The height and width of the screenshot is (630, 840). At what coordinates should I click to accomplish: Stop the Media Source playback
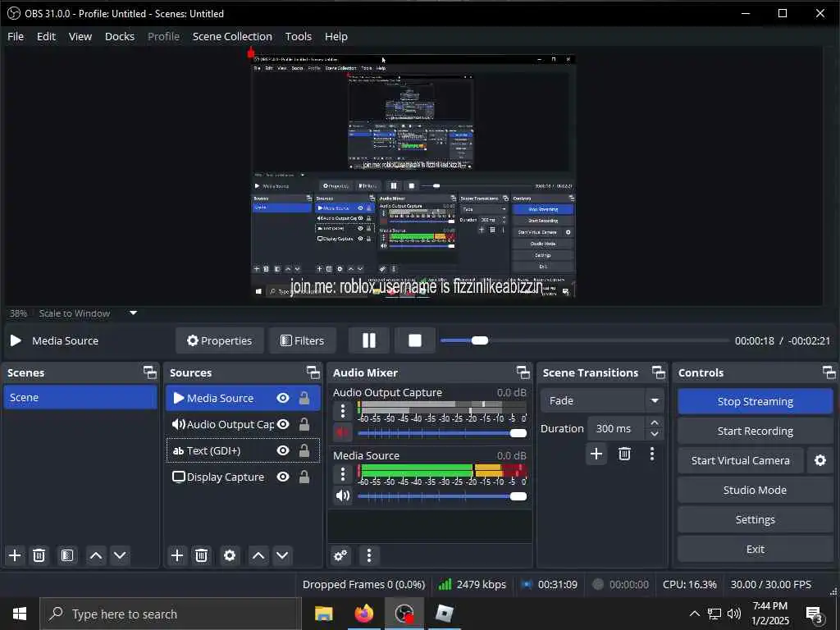pyautogui.click(x=414, y=340)
